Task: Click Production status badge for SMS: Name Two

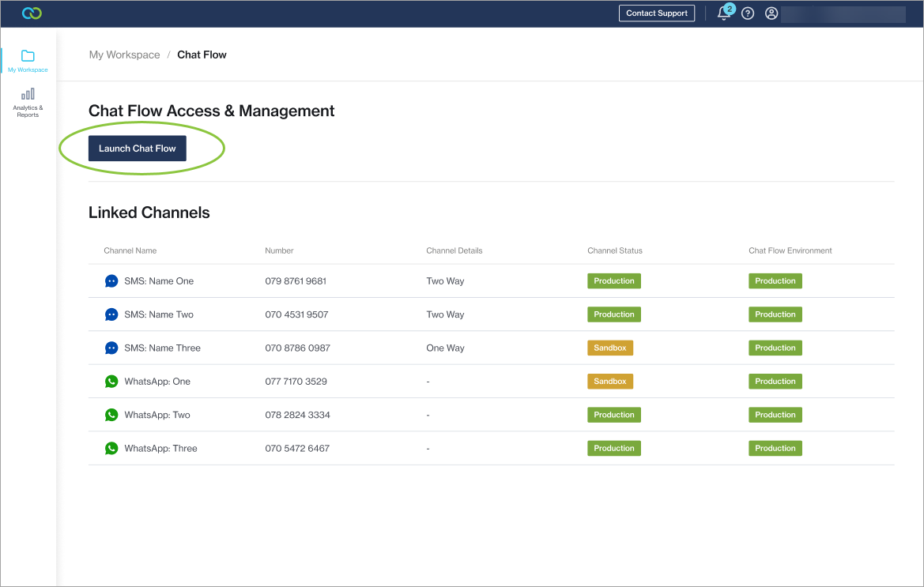Action: coord(614,314)
